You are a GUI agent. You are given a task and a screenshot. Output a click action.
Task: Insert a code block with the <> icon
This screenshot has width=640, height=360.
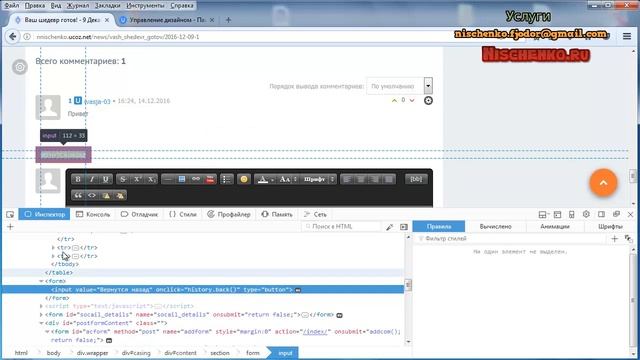[92, 196]
